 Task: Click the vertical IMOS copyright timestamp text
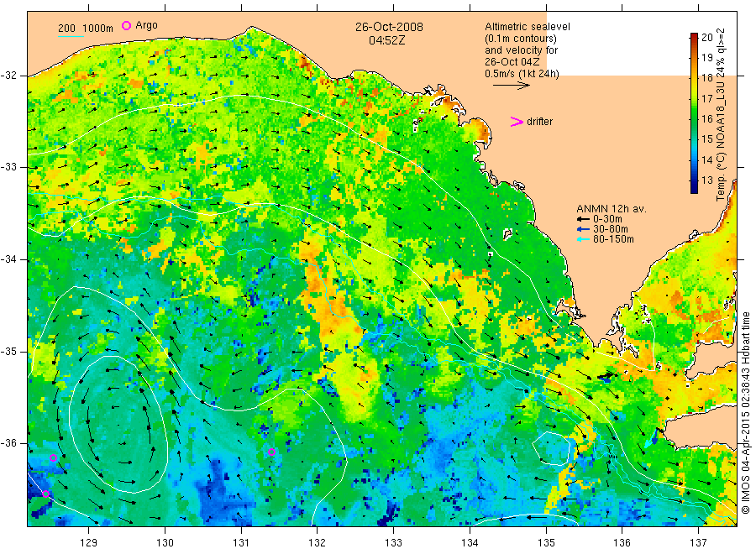[x=746, y=412]
